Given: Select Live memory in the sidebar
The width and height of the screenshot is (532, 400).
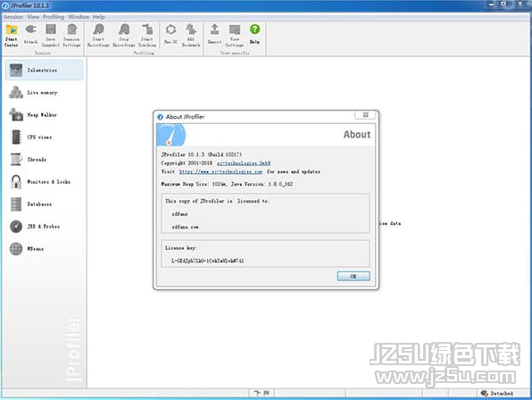Looking at the screenshot, I should [44, 92].
